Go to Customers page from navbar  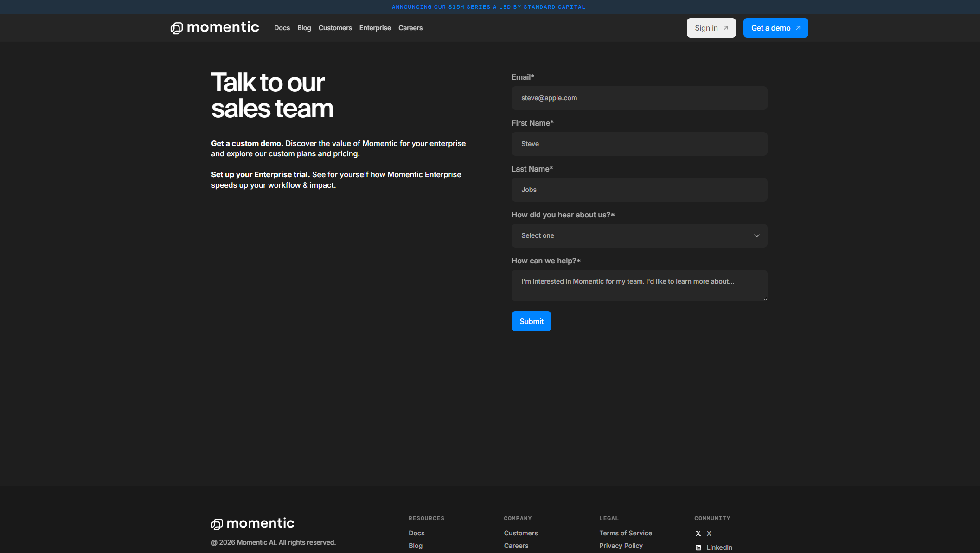[335, 28]
